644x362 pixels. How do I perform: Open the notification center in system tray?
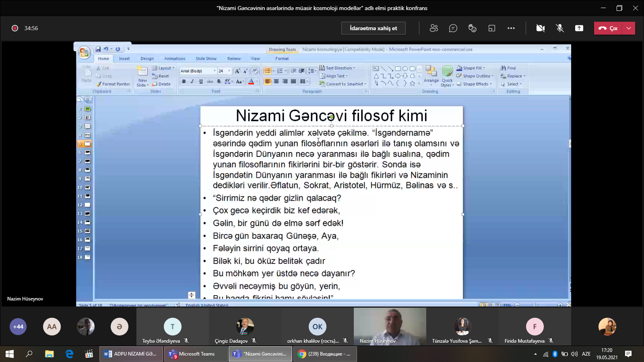pyautogui.click(x=628, y=354)
